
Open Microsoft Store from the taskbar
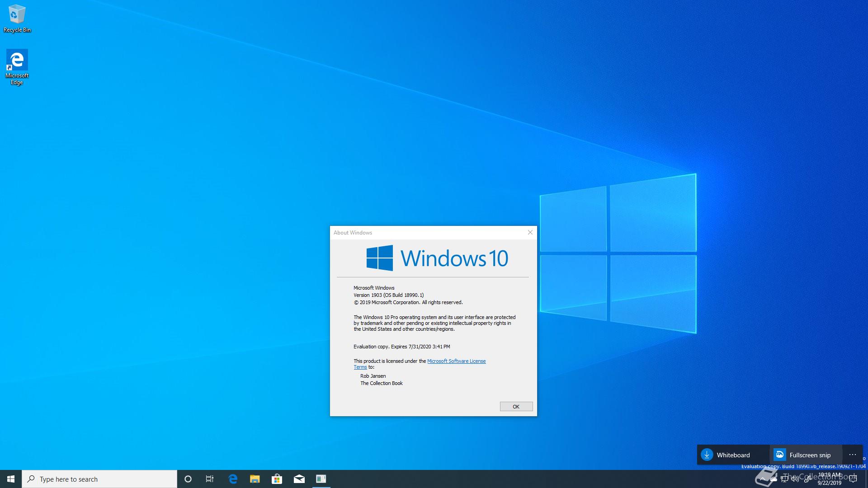pos(277,479)
